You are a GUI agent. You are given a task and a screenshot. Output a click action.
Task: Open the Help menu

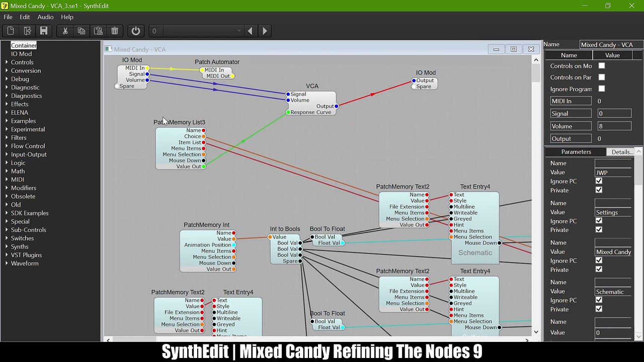(x=67, y=17)
